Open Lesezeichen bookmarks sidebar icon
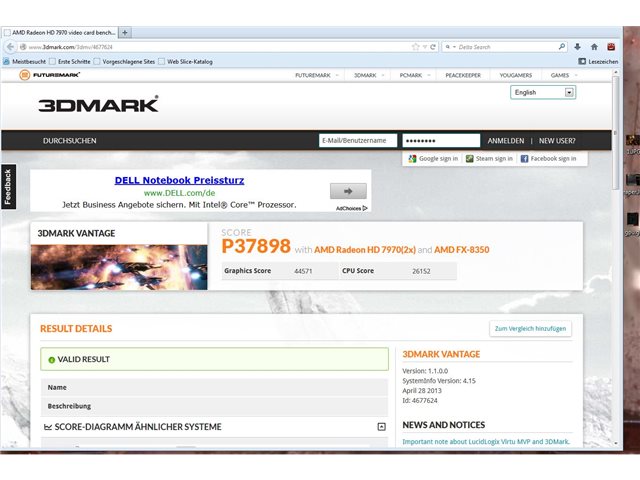The image size is (640, 480). pos(582,62)
